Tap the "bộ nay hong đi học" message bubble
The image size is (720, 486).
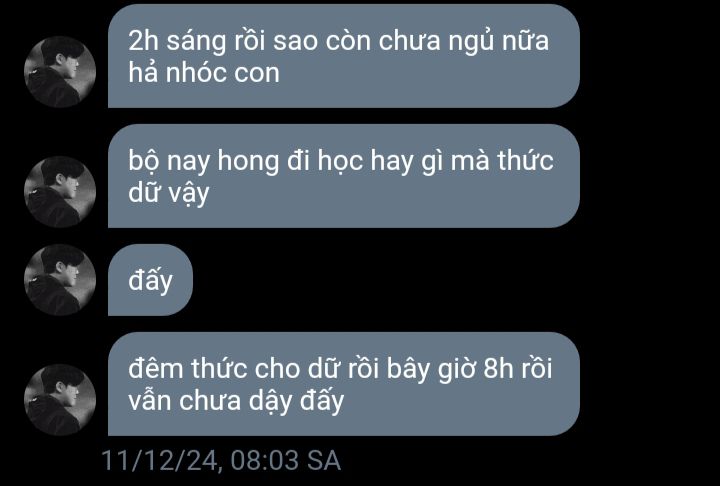pos(343,176)
